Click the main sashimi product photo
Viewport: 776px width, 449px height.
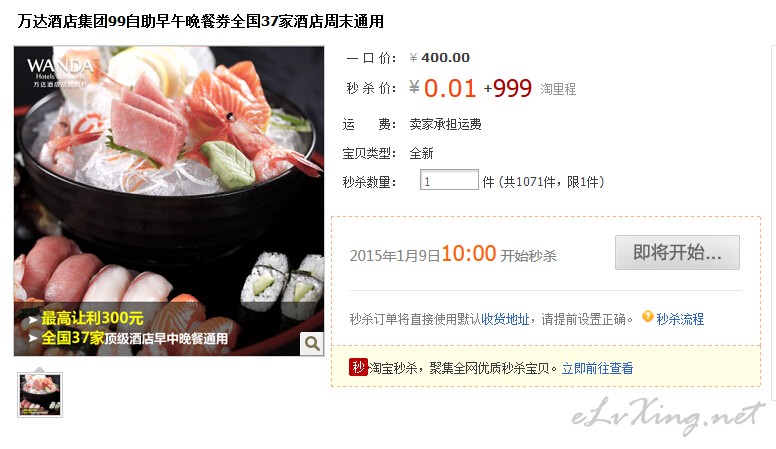point(169,201)
